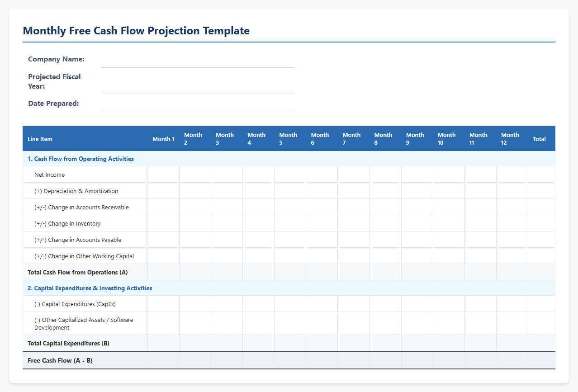Click the 'Date Prepared:' label
The width and height of the screenshot is (578, 392).
coord(53,104)
